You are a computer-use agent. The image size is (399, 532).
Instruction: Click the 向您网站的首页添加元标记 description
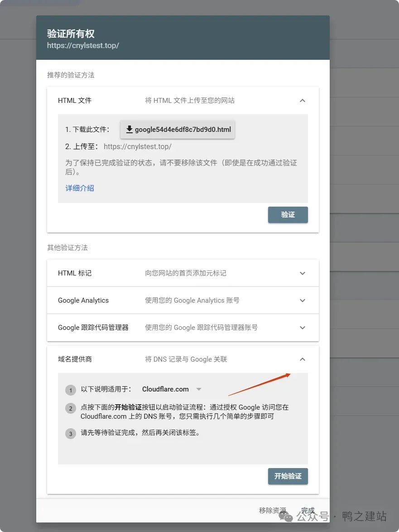(x=185, y=273)
